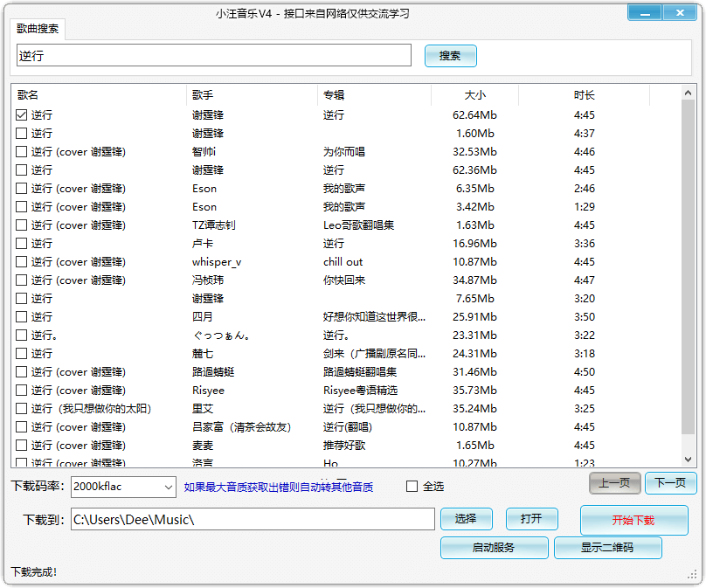Click the 2:46 duration cell
This screenshot has height=588, width=706.
[x=584, y=188]
